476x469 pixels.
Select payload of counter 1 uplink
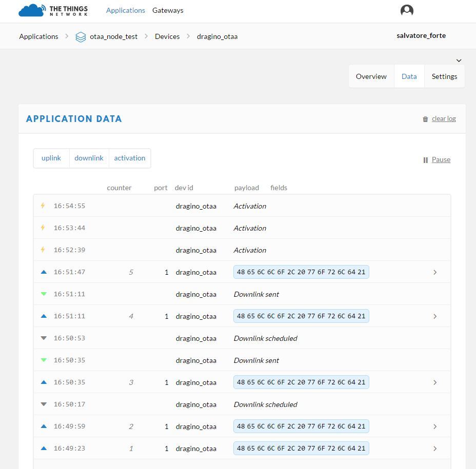pos(301,448)
